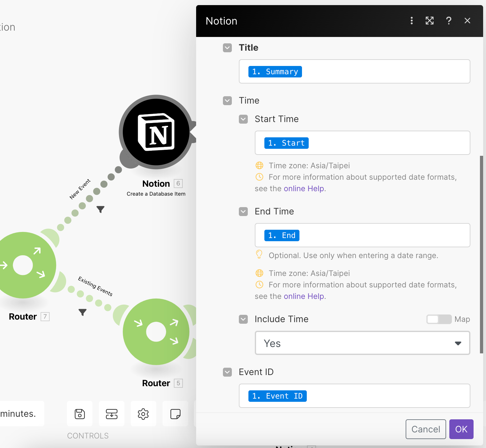Open the Notion dialog more options menu

[x=412, y=21]
